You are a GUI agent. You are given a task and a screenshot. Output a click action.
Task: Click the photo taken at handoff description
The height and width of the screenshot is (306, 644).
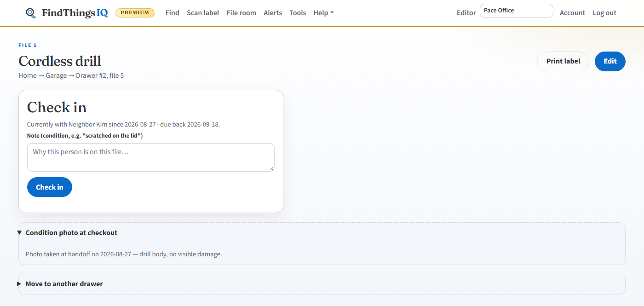(x=124, y=254)
